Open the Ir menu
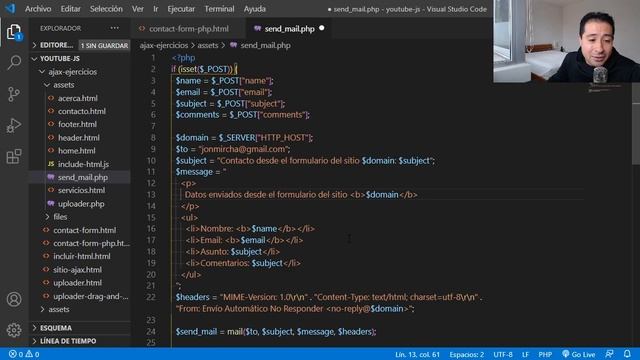Image resolution: width=640 pixels, height=360 pixels. [x=156, y=9]
